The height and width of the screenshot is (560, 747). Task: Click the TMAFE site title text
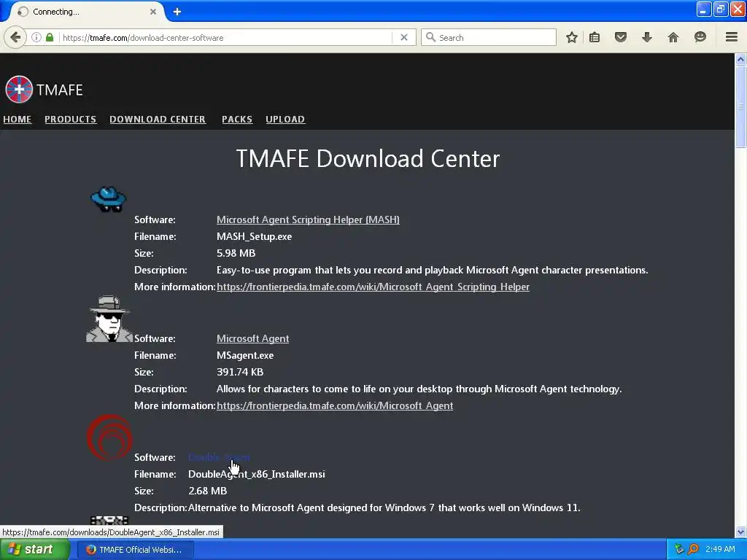pos(60,90)
